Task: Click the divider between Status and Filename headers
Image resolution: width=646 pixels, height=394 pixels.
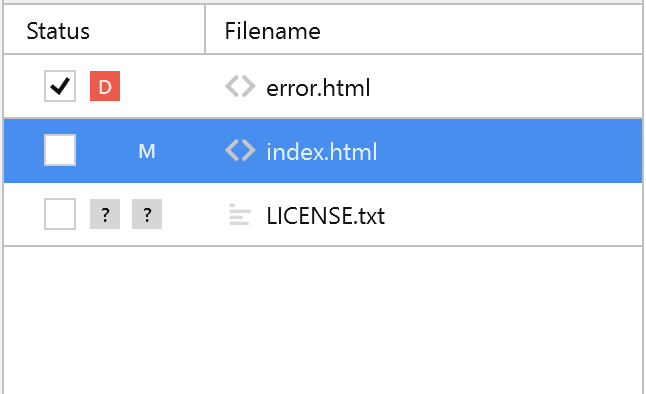Action: point(205,29)
